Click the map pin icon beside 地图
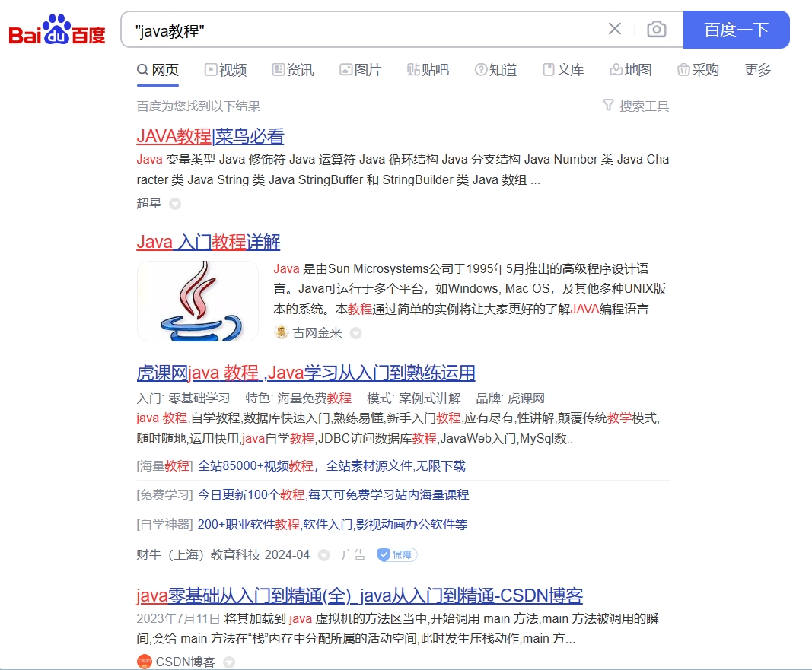 coord(615,69)
